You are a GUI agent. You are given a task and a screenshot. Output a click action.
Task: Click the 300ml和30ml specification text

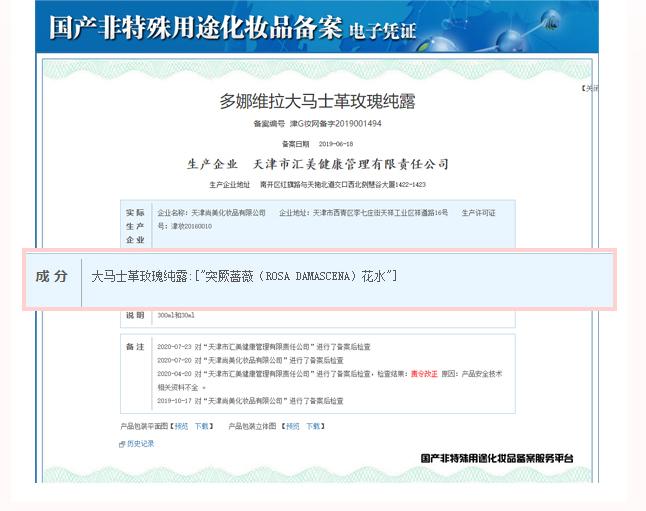[x=176, y=315]
